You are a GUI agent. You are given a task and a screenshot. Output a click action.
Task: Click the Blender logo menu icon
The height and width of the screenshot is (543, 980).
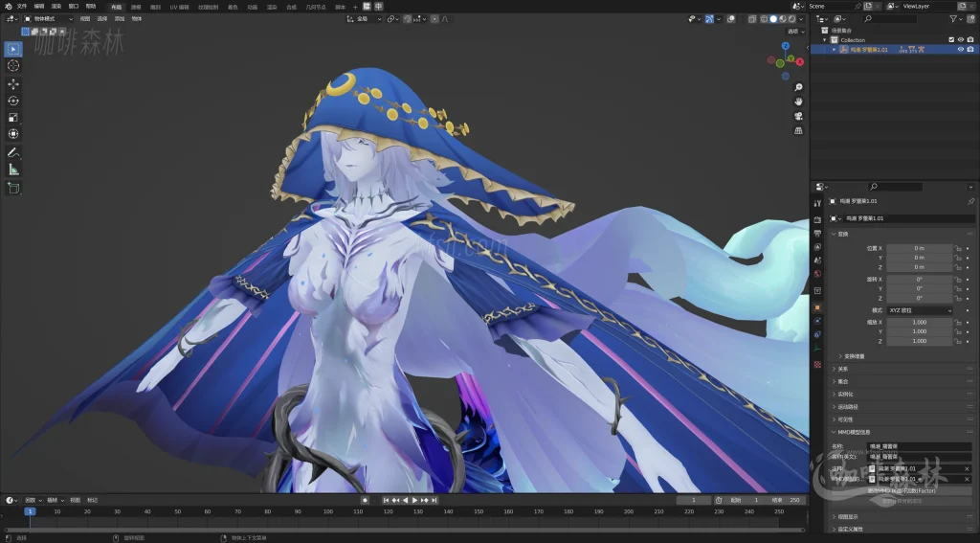click(x=8, y=7)
